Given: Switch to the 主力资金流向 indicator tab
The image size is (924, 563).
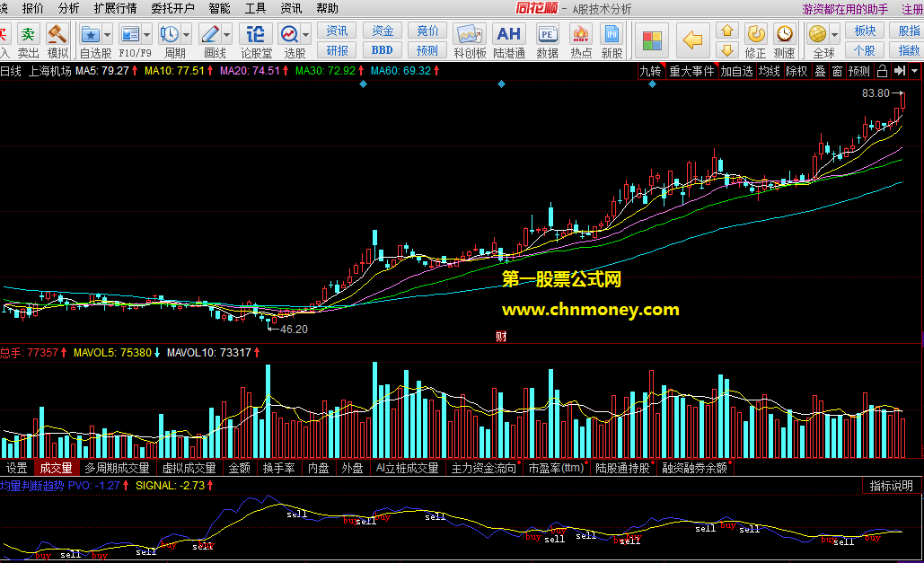Looking at the screenshot, I should click(484, 468).
